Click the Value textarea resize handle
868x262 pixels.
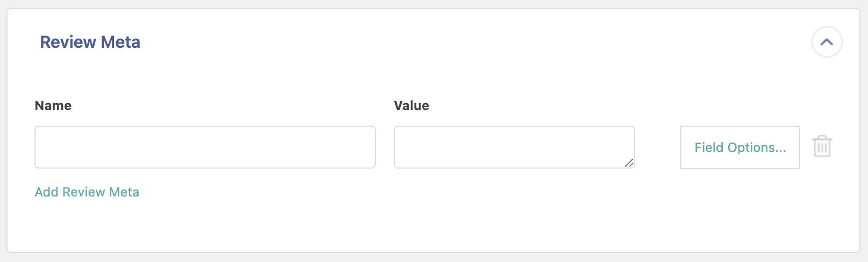point(629,163)
